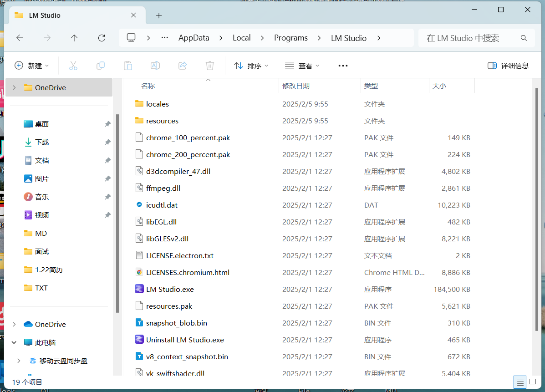The image size is (545, 392).
Task: Sort by 修改日期 column header
Action: coord(296,86)
